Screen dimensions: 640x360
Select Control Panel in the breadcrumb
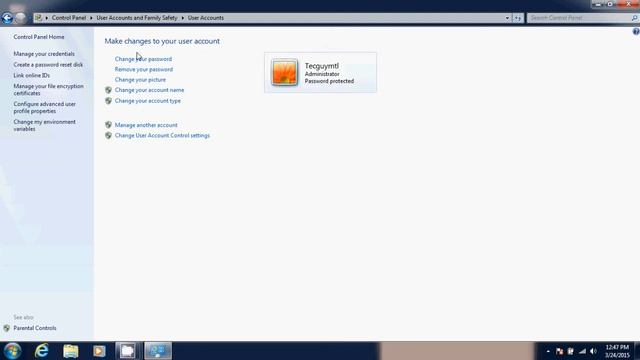(69, 18)
